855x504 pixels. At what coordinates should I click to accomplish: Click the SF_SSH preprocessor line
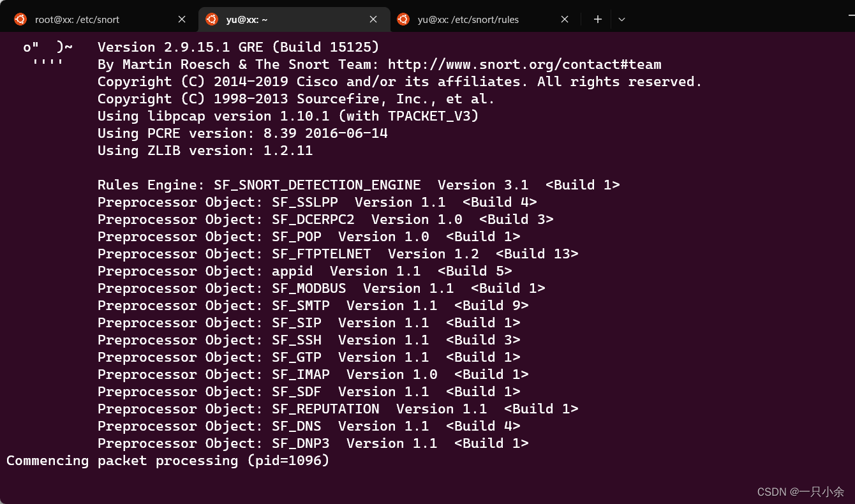click(x=309, y=340)
